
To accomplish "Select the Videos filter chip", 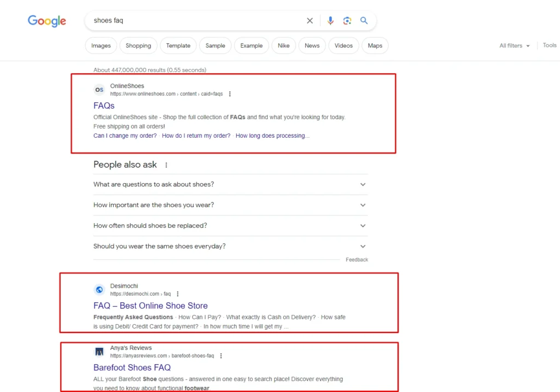I will click(x=343, y=46).
